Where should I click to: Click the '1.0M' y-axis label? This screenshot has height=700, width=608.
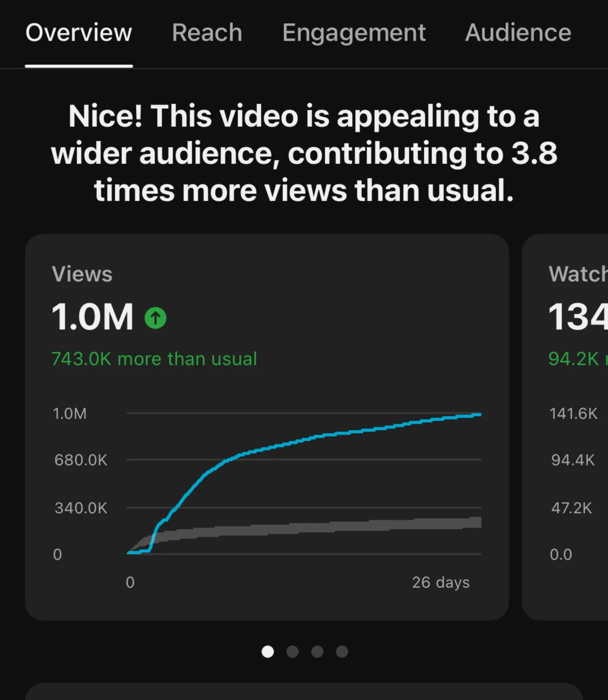(x=70, y=414)
